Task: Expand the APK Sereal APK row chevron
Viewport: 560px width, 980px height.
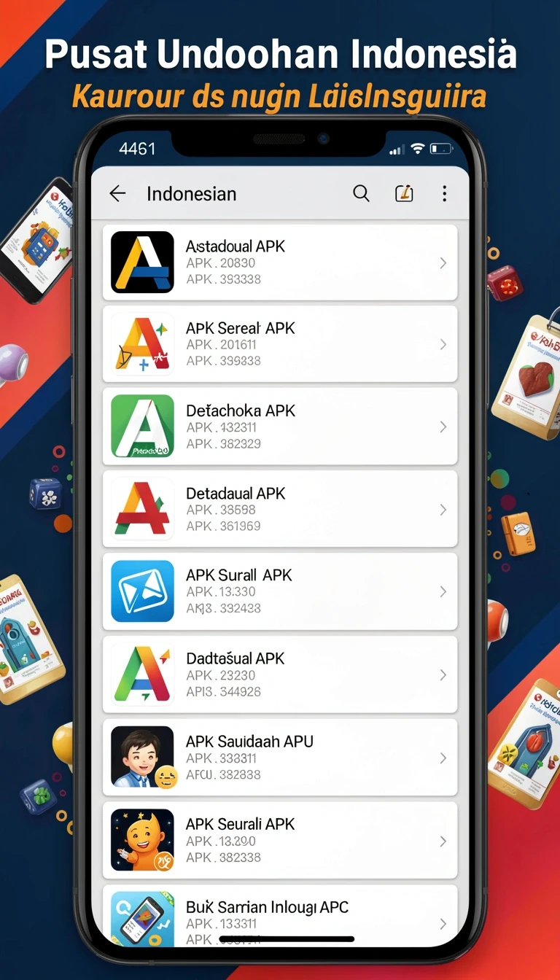Action: (x=443, y=345)
